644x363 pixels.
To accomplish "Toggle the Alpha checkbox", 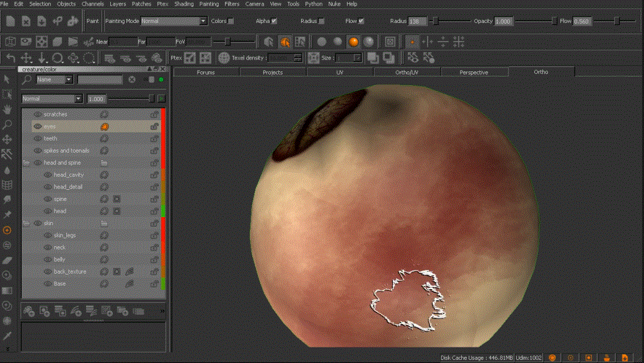I will coord(274,21).
